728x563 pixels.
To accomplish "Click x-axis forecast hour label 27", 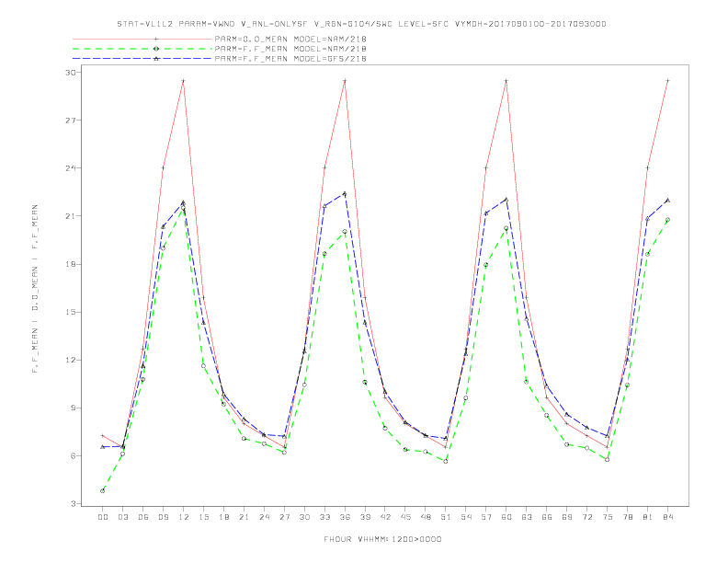I will pyautogui.click(x=284, y=517).
